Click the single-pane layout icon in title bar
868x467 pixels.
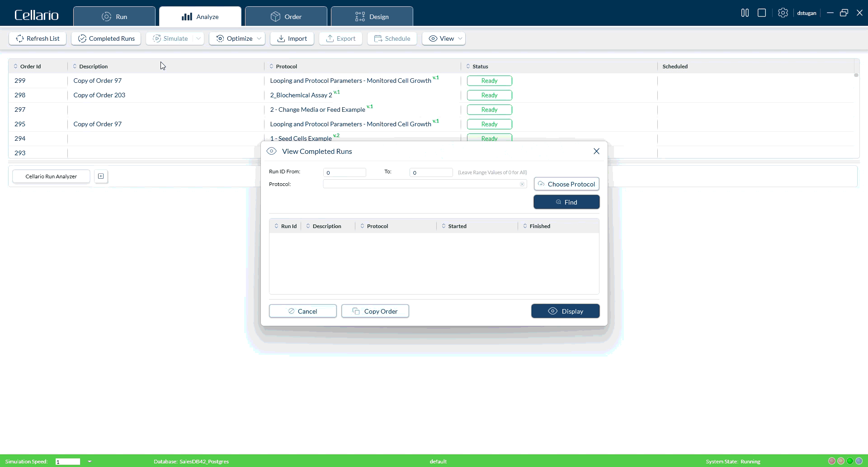point(762,13)
